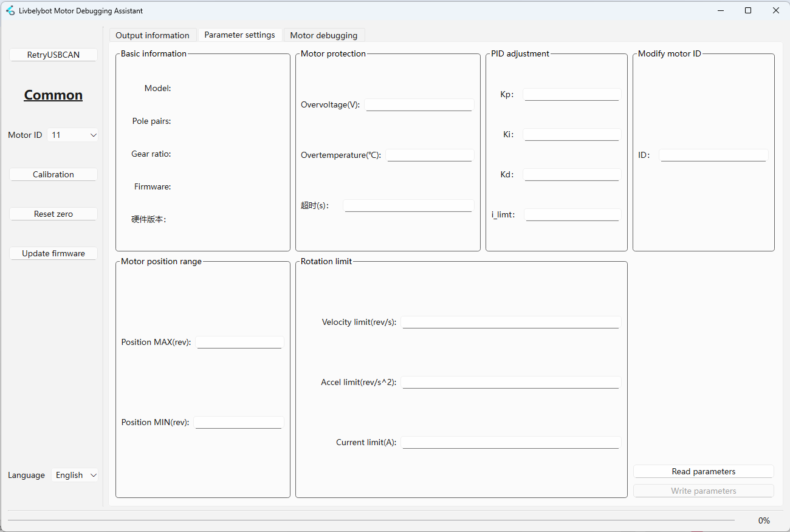The height and width of the screenshot is (532, 790).
Task: Click into the Ki input field
Action: [x=571, y=135]
